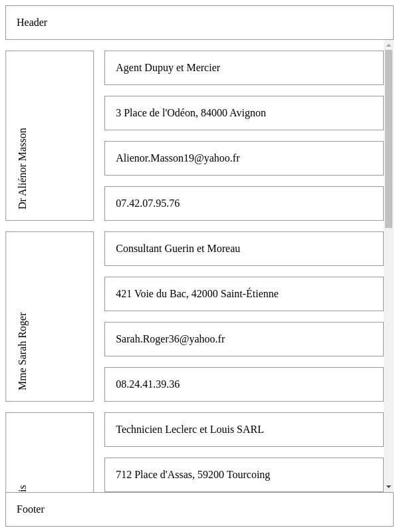
Task: Select the Mme Sarah Roger name cell
Action: (x=50, y=317)
